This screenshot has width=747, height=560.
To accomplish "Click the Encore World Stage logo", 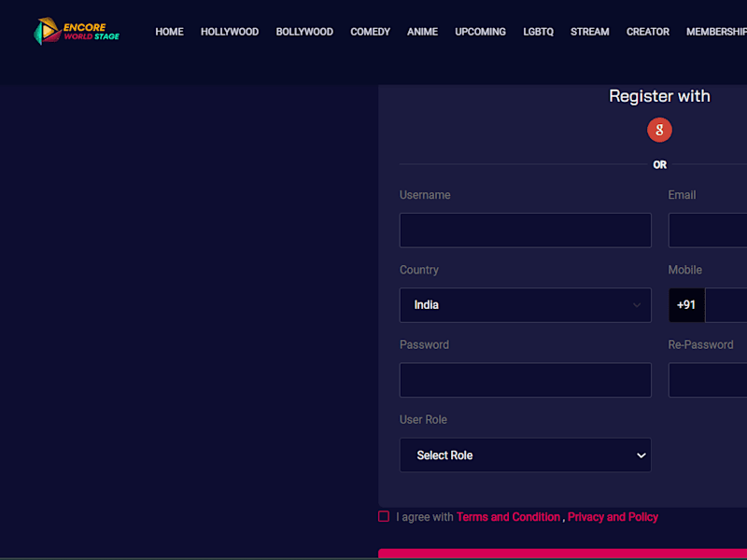I will tap(77, 32).
